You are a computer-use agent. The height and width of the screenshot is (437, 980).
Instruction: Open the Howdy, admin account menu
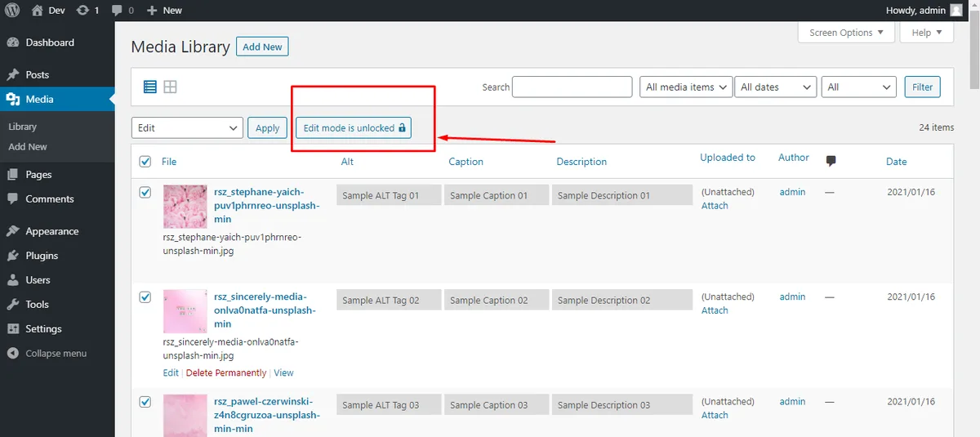point(924,11)
